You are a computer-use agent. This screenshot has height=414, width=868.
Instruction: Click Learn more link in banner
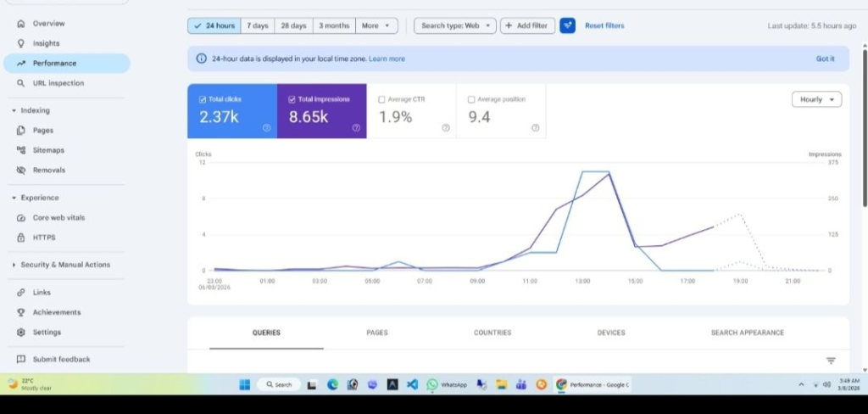pos(387,59)
